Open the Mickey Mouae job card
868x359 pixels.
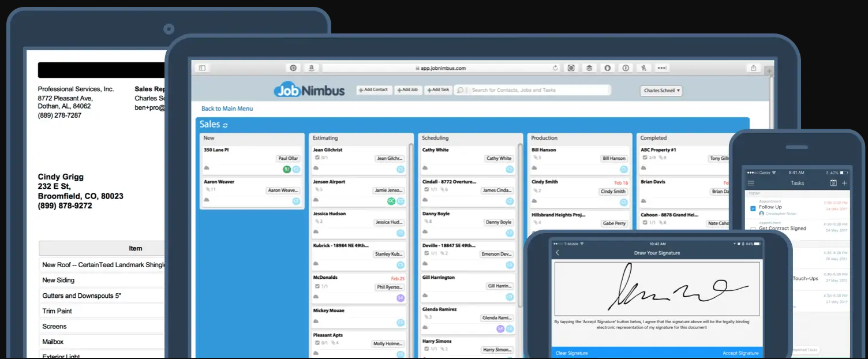click(x=358, y=316)
